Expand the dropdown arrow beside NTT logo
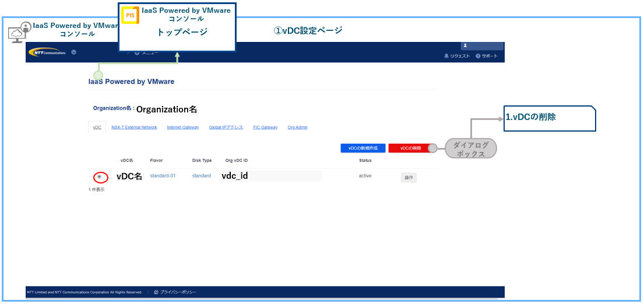Image resolution: width=644 pixels, height=304 pixels. (x=73, y=52)
